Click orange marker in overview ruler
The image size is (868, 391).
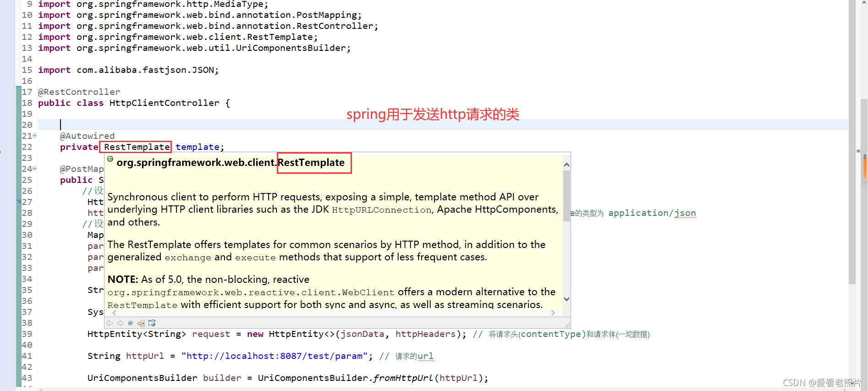[865, 167]
